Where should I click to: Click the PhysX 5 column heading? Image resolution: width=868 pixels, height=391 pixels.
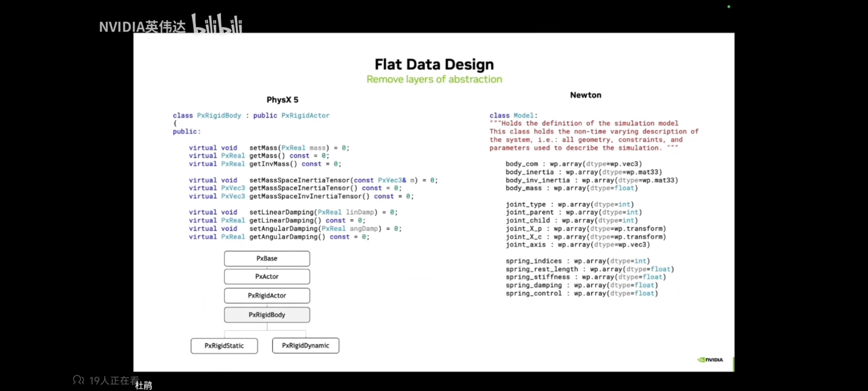282,100
